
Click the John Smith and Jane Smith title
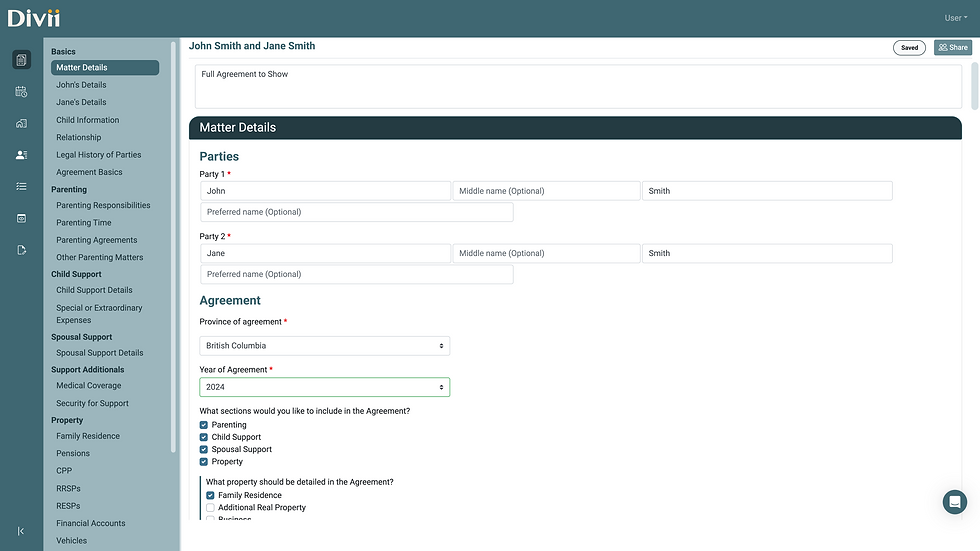252,46
